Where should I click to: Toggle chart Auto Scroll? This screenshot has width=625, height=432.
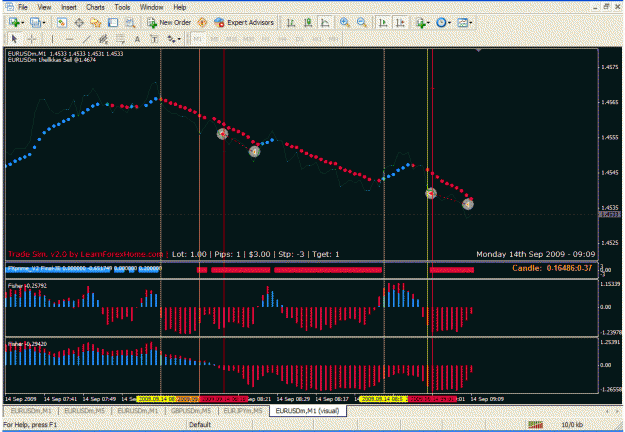click(383, 23)
